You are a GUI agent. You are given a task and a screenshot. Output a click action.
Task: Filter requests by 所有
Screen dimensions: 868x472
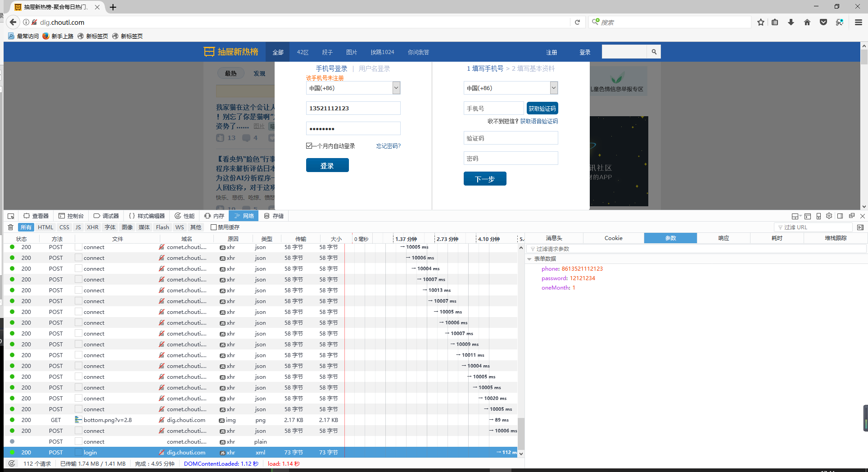pyautogui.click(x=26, y=227)
